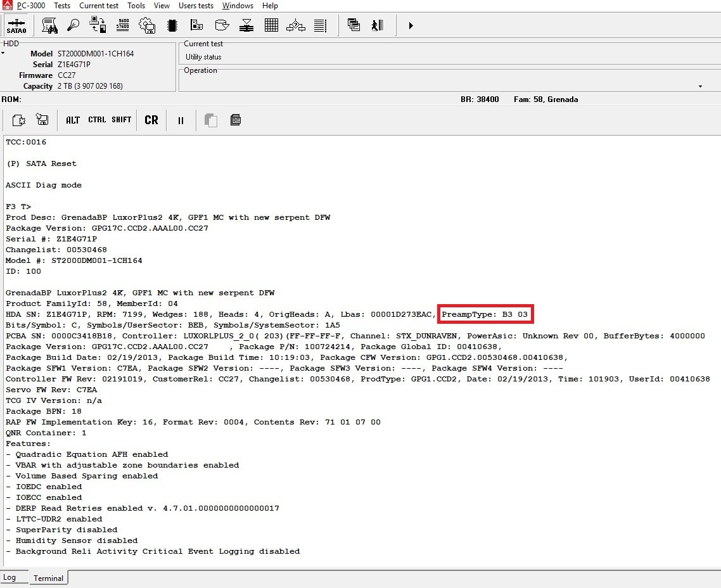Click the SATA0 port selection button
Viewport: 721px width, 588px height.
click(16, 26)
